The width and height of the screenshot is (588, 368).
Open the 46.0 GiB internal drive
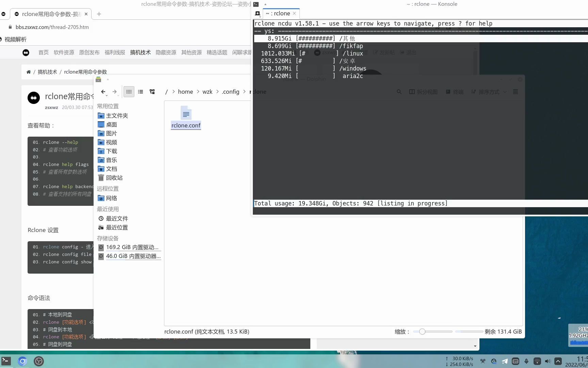129,256
